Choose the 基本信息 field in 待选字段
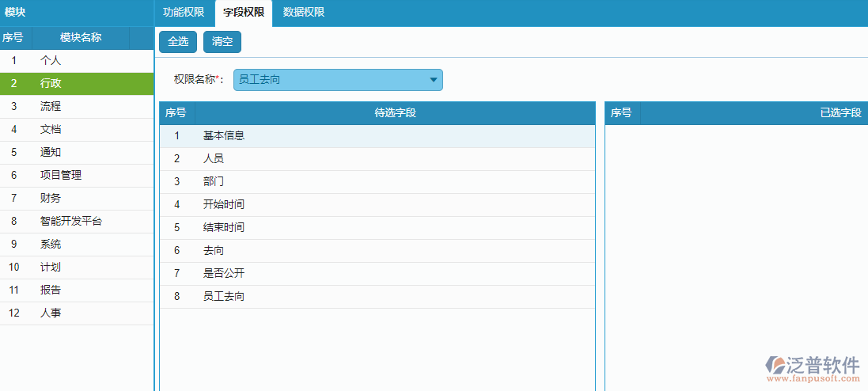This screenshot has width=868, height=391. [x=377, y=136]
